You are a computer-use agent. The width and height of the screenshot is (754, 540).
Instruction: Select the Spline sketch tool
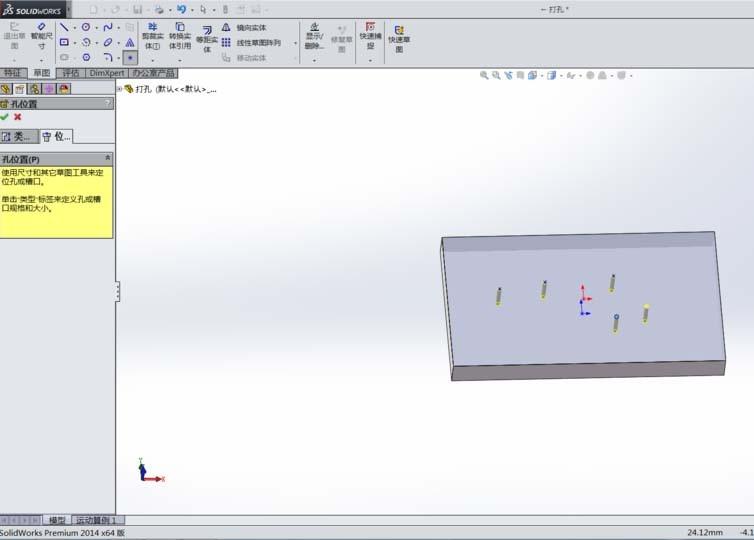pos(108,27)
